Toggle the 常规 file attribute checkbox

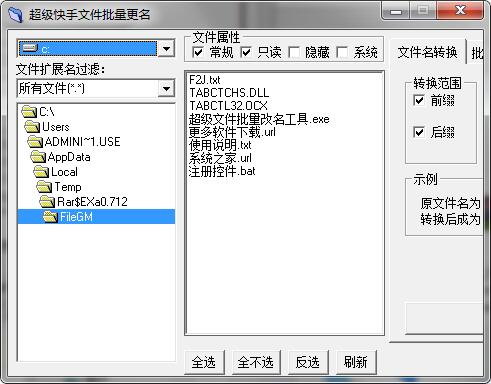pos(198,52)
